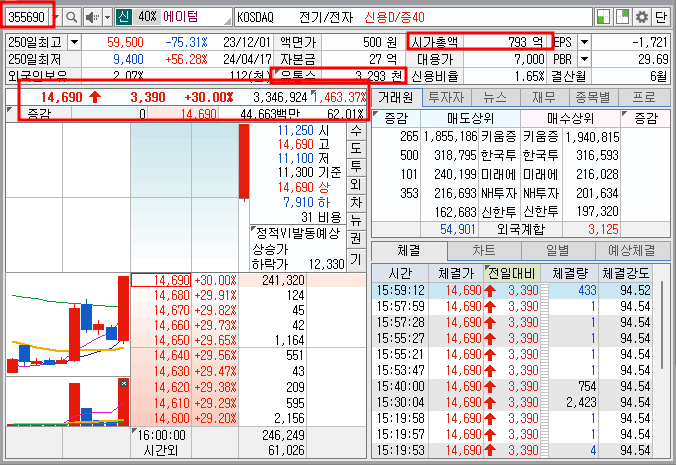676x465 pixels.
Task: Switch to the 종목별 tab
Action: [593, 97]
